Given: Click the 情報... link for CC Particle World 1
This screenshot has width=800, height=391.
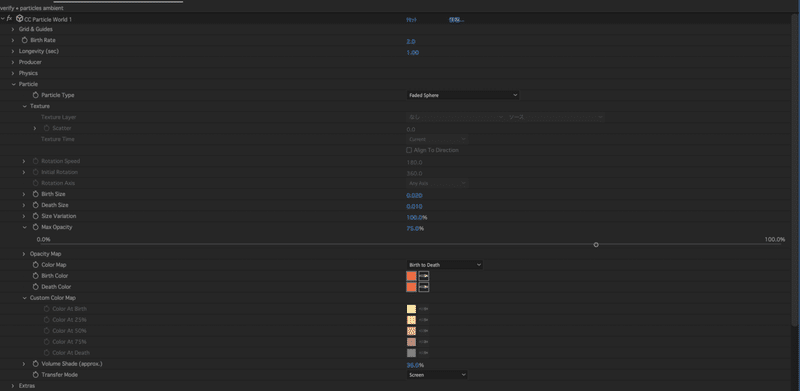Looking at the screenshot, I should coord(456,20).
